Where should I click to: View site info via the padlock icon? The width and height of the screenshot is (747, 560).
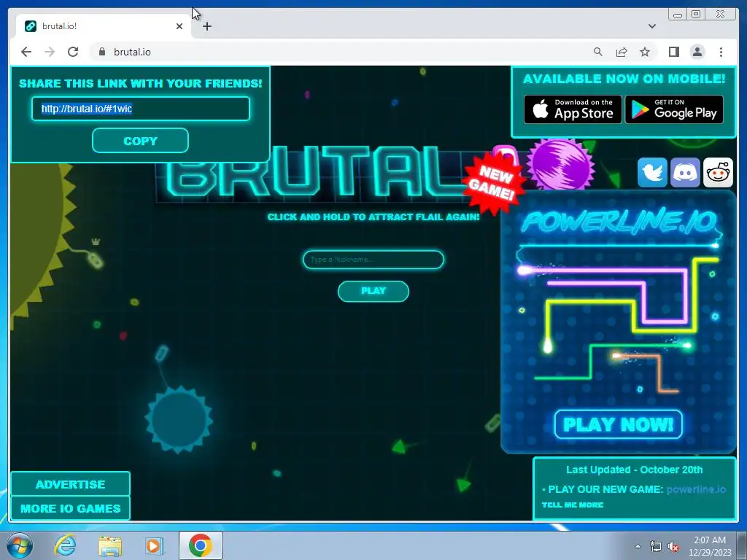click(101, 52)
